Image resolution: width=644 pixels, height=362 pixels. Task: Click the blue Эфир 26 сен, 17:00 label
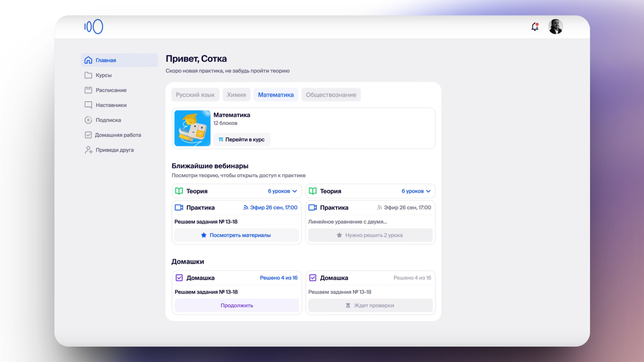(274, 207)
